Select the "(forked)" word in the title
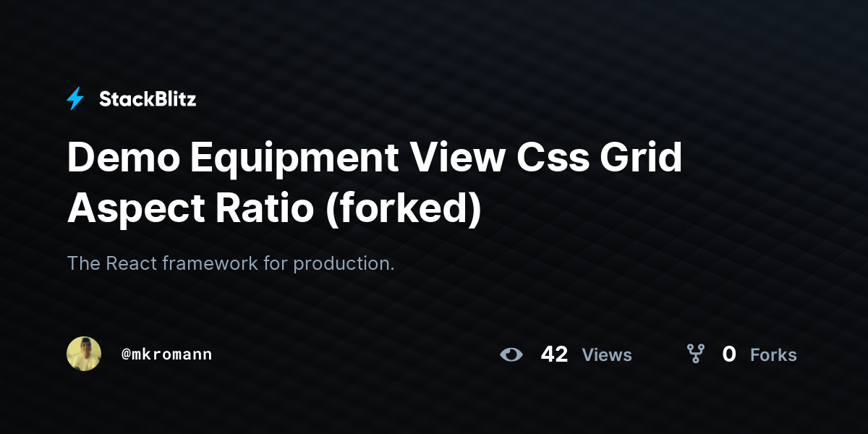Viewport: 868px width, 434px height. click(x=402, y=209)
